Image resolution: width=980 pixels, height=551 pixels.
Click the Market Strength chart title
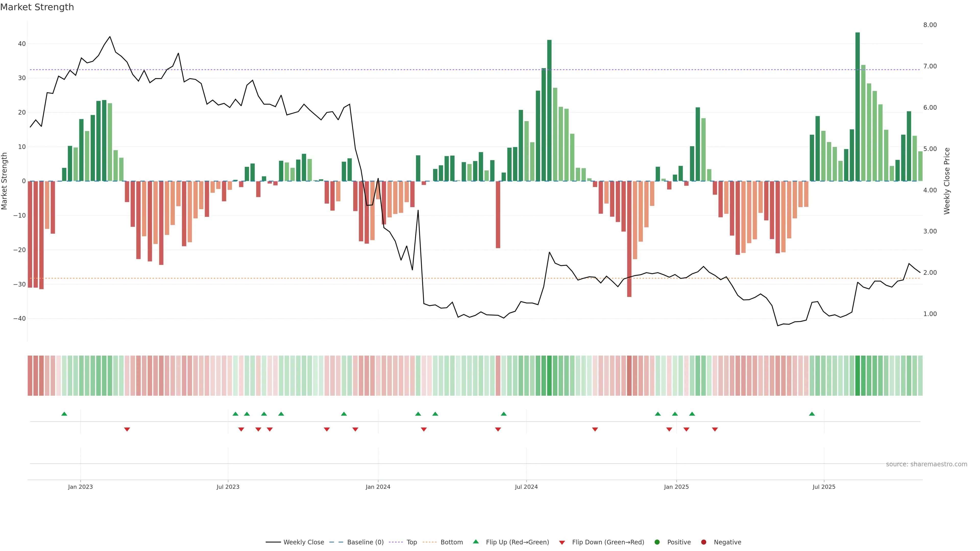[x=37, y=7]
